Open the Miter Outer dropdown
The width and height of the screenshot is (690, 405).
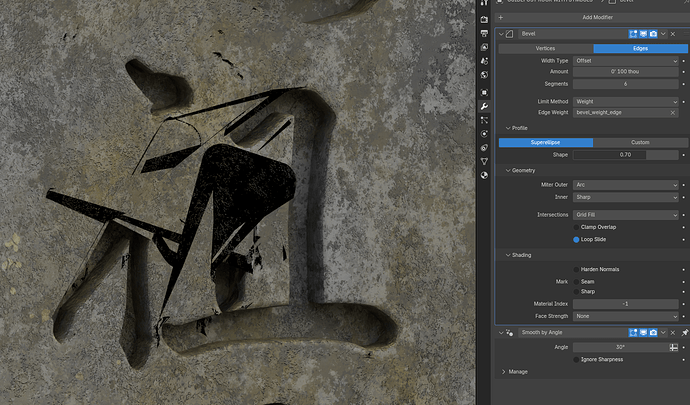(x=626, y=185)
